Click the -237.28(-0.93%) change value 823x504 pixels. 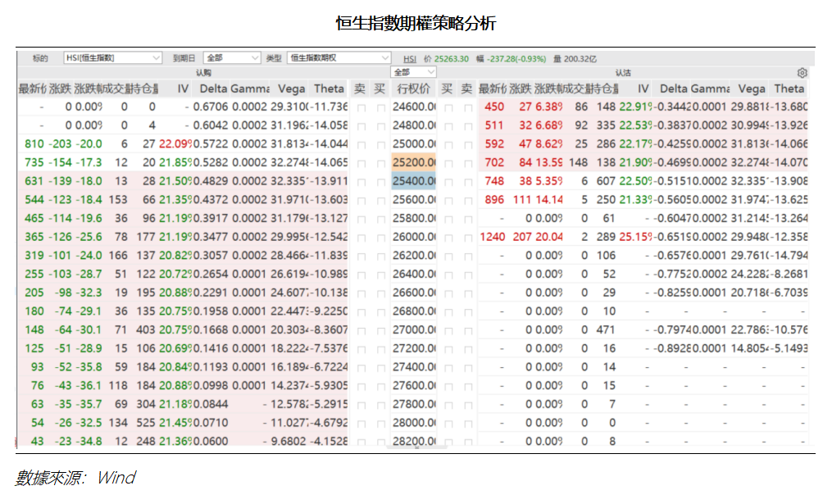(x=516, y=59)
